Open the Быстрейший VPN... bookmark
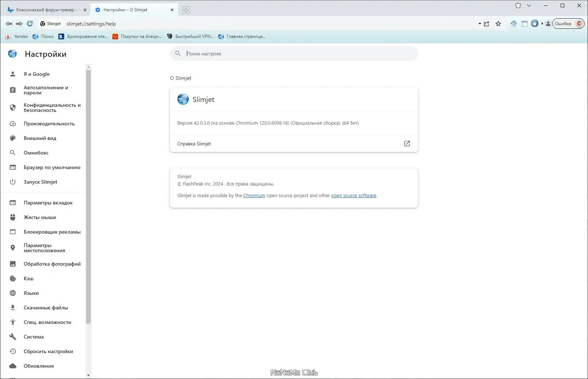The width and height of the screenshot is (588, 379). [x=190, y=36]
